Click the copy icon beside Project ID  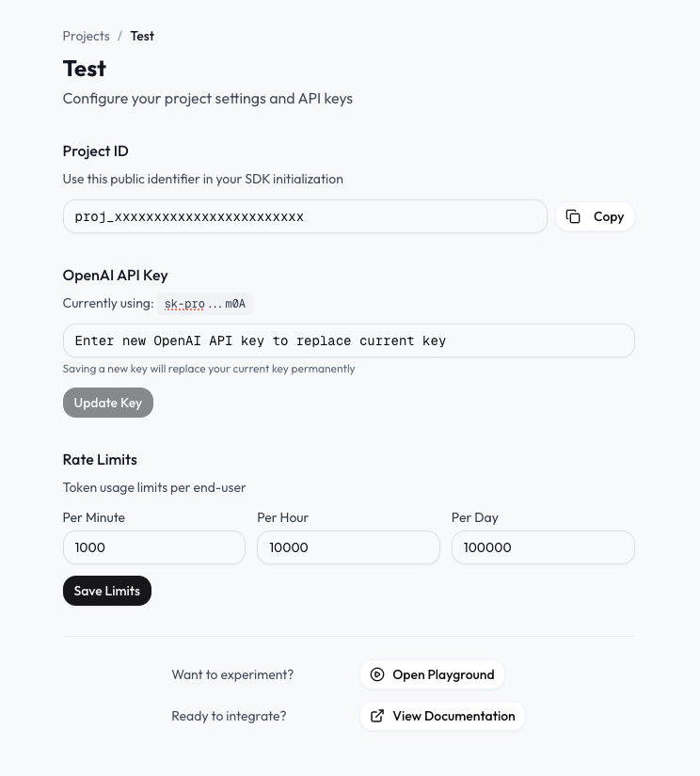pyautogui.click(x=573, y=216)
